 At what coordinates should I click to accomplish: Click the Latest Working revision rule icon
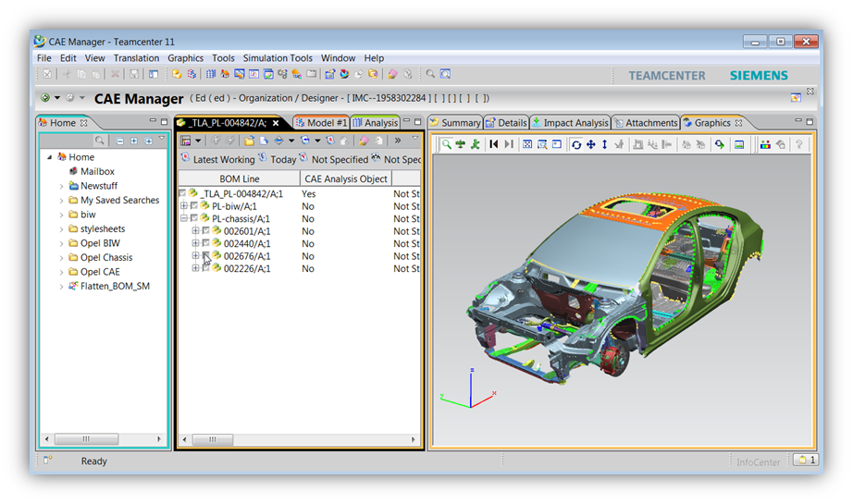(185, 159)
